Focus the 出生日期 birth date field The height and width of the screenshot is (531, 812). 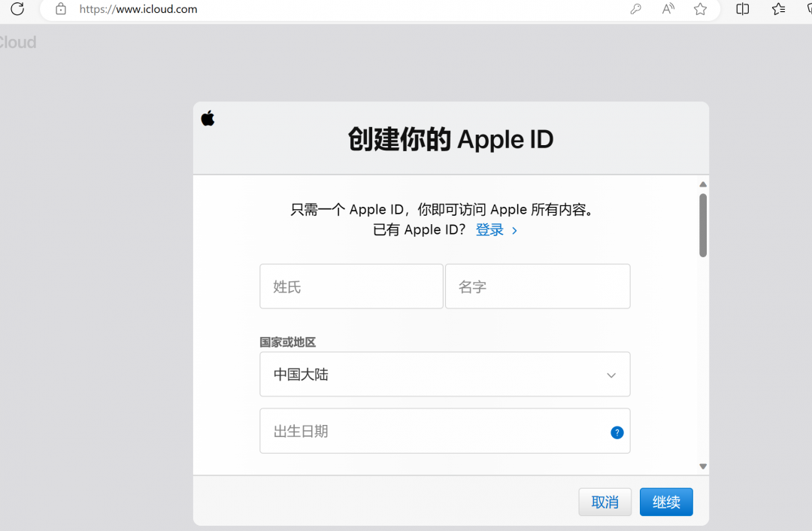tap(445, 431)
